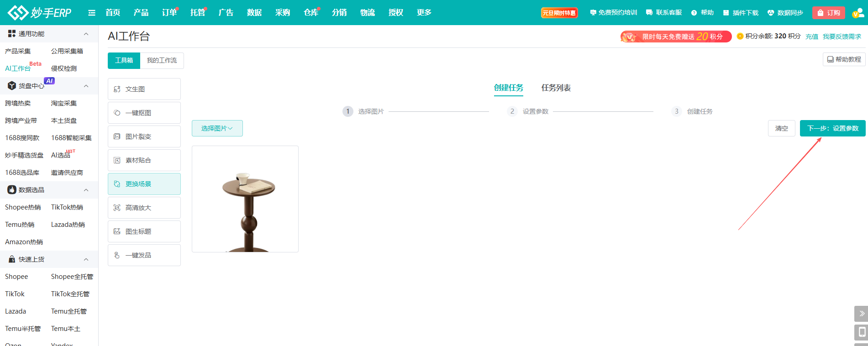Screen dimensions: 868x346
Task: Click the 元旦限时特惠 promo badge
Action: (559, 13)
